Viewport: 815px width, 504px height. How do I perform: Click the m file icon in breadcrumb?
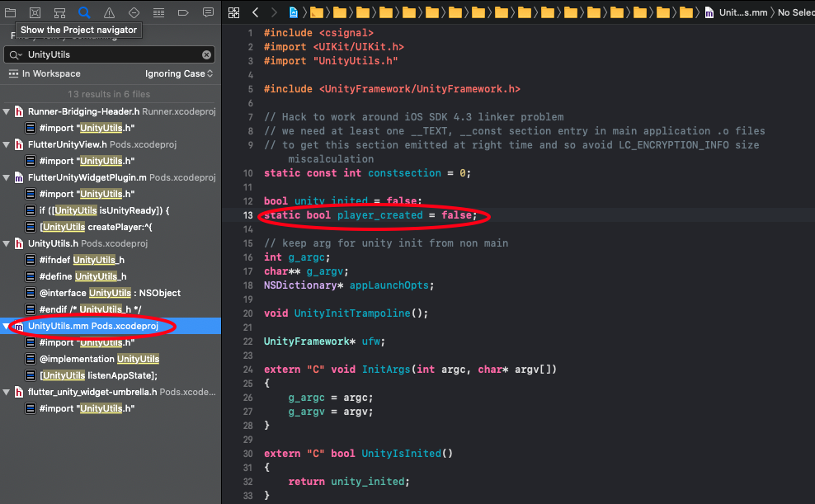coord(709,13)
